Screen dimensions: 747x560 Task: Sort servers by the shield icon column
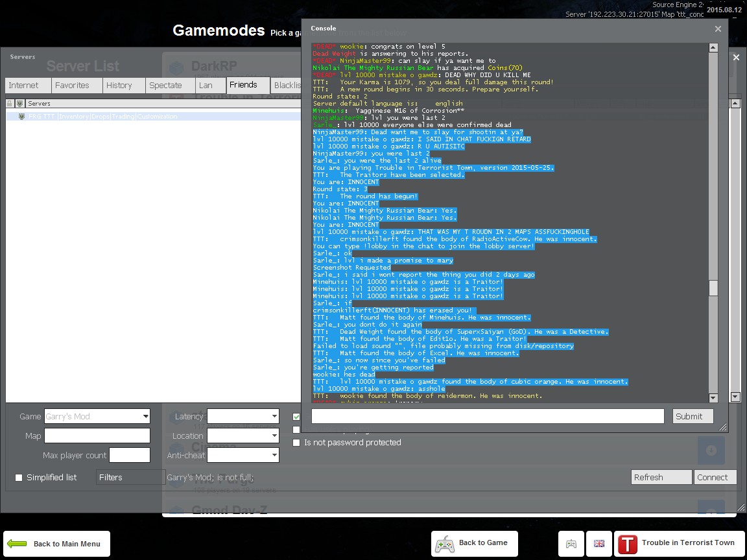(19, 103)
